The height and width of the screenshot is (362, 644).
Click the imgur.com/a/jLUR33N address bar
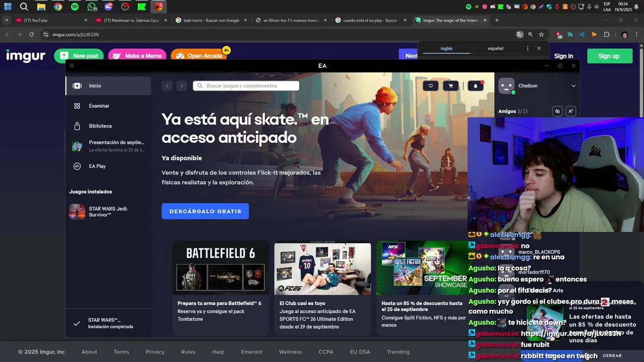(x=282, y=35)
